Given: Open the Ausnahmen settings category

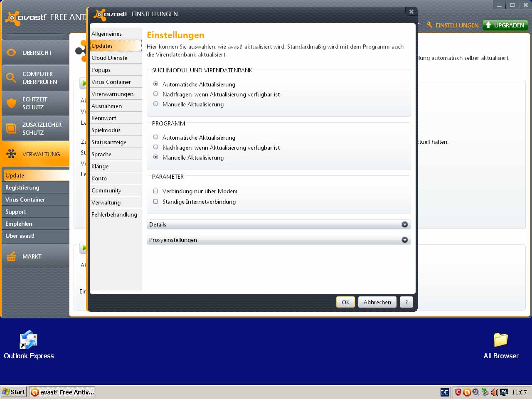Looking at the screenshot, I should click(116, 106).
